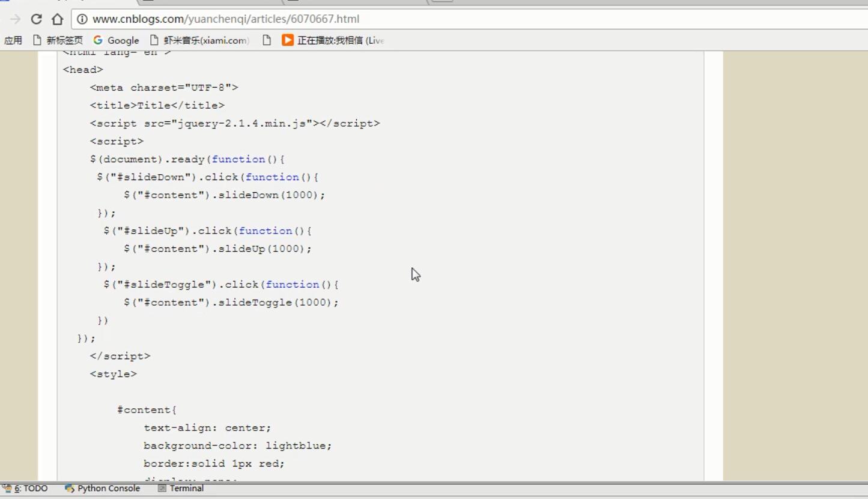Open the Terminal tool window
868x499 pixels.
[181, 489]
